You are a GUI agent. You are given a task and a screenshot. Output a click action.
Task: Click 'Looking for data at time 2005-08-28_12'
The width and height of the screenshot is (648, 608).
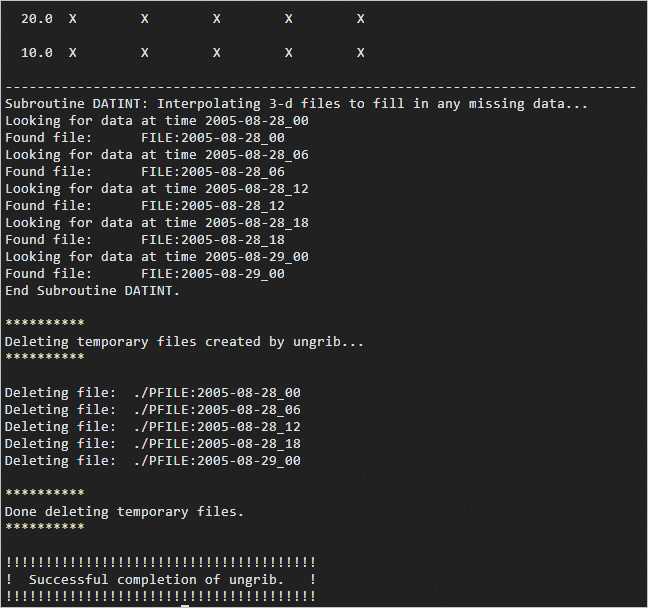156,189
